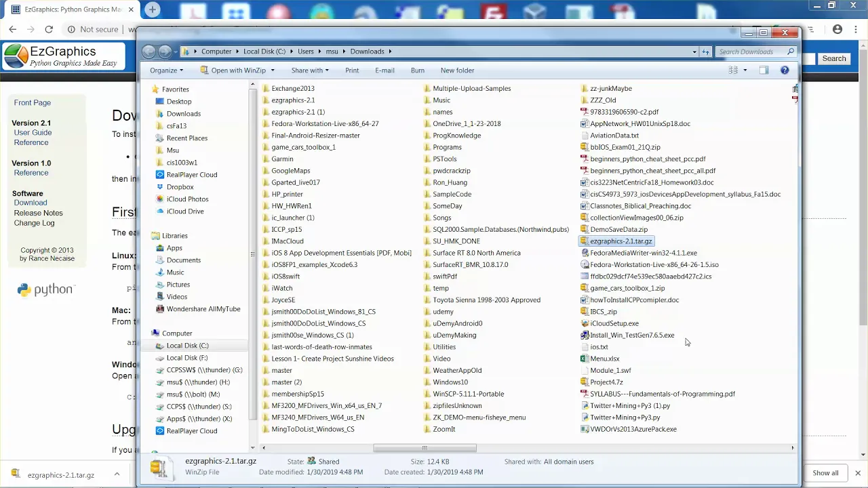
Task: Expand options for ezgraphics-2.1.tar.gz in Chrome download bar
Action: pyautogui.click(x=117, y=474)
